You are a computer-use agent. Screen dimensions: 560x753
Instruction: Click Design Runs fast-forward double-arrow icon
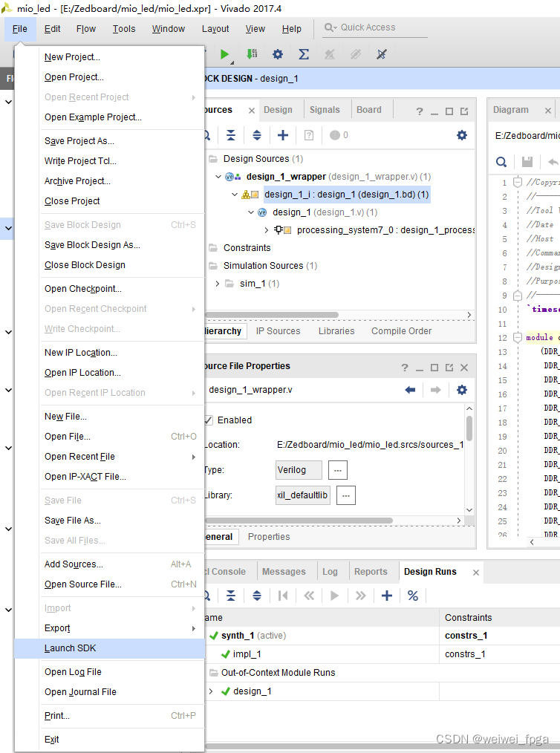click(361, 596)
